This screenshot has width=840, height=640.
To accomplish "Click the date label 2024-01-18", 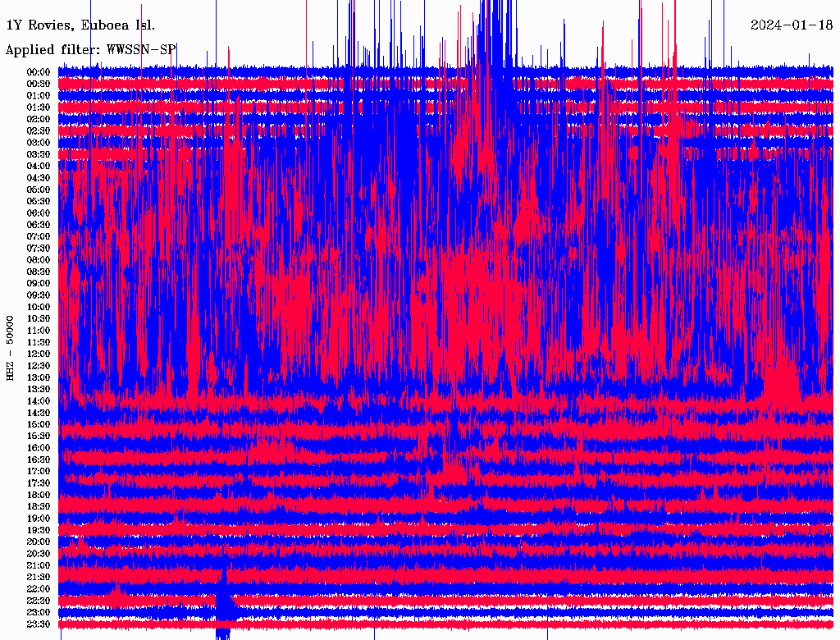I will click(x=791, y=25).
